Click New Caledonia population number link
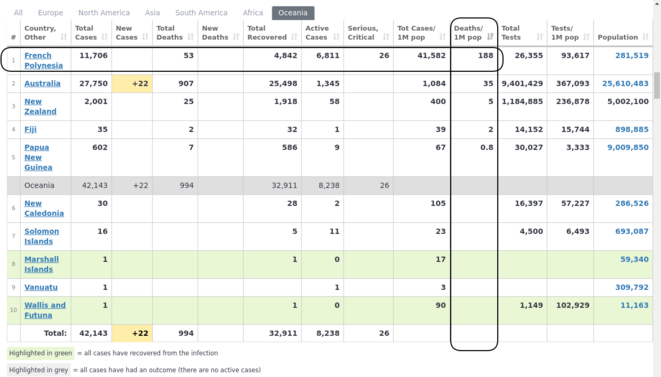This screenshot has height=377, width=661. click(x=631, y=203)
